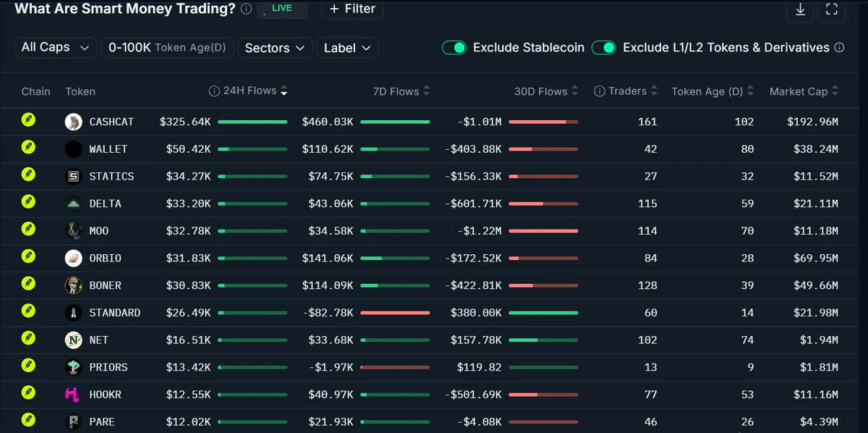Image resolution: width=868 pixels, height=433 pixels.
Task: Click the ORBIO token logo
Action: (x=74, y=258)
